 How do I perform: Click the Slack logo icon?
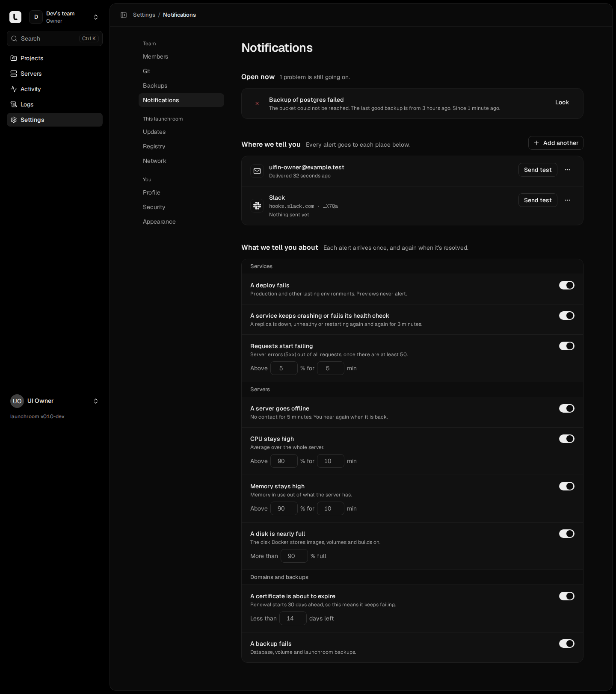pos(257,206)
